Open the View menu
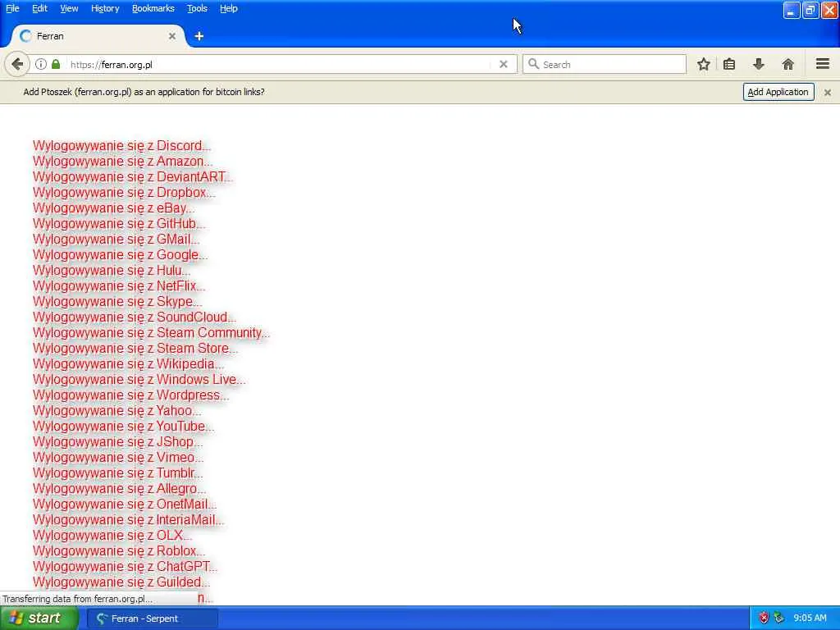The height and width of the screenshot is (630, 840). pos(69,8)
